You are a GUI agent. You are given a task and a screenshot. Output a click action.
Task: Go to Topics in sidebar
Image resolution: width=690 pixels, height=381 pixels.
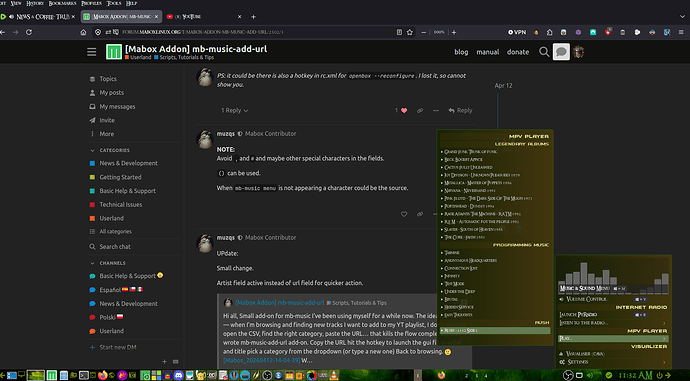click(103, 79)
